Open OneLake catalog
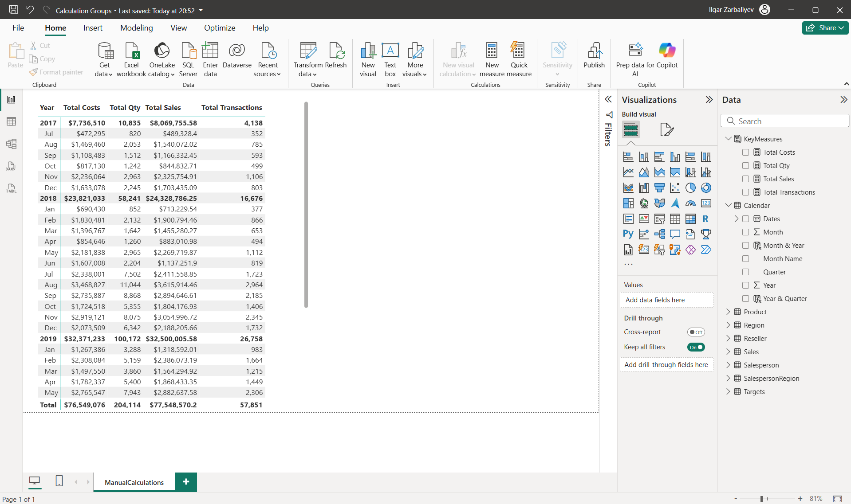Screen dimensions: 851x504 pos(162,60)
